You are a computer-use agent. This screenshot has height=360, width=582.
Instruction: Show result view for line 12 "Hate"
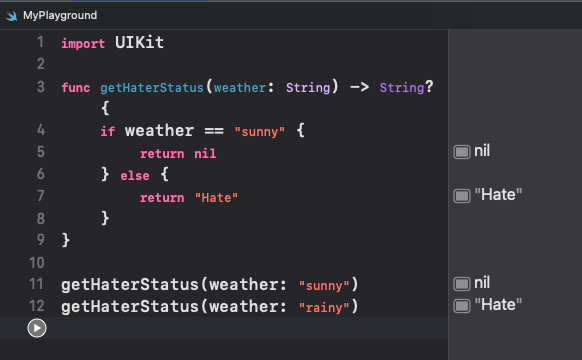pos(462,306)
